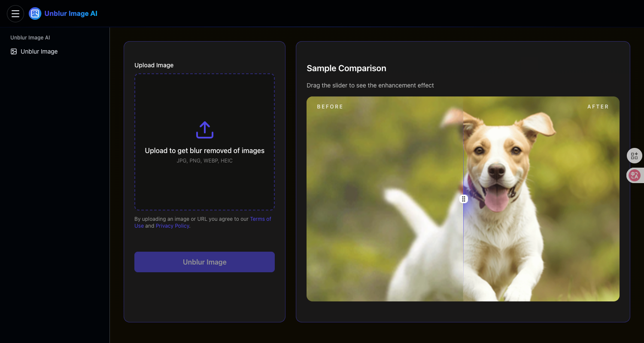The width and height of the screenshot is (644, 343).
Task: Click the Unblur Image AI brand title
Action: coord(71,14)
